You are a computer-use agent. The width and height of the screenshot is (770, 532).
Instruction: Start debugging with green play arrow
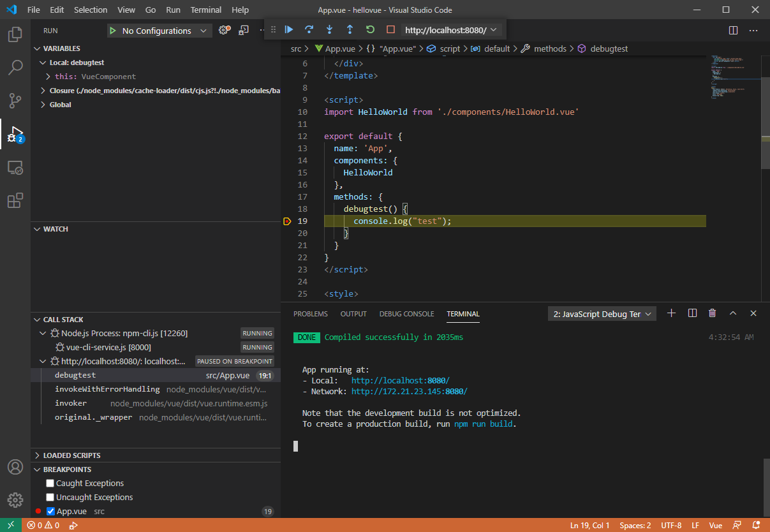click(112, 31)
